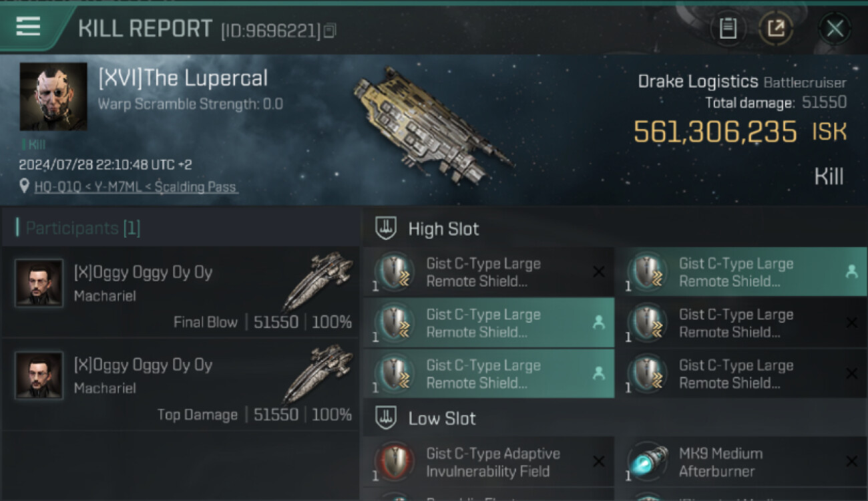The image size is (868, 501).
Task: Close the kill report window
Action: (835, 29)
